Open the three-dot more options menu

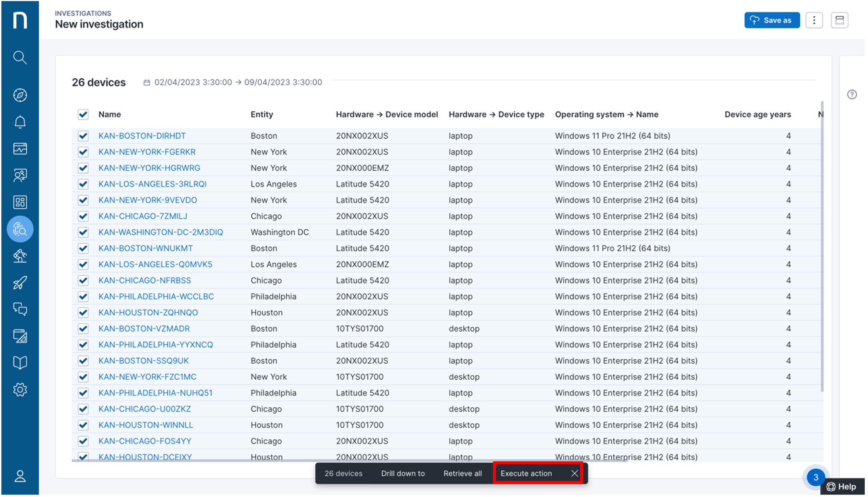coord(814,20)
